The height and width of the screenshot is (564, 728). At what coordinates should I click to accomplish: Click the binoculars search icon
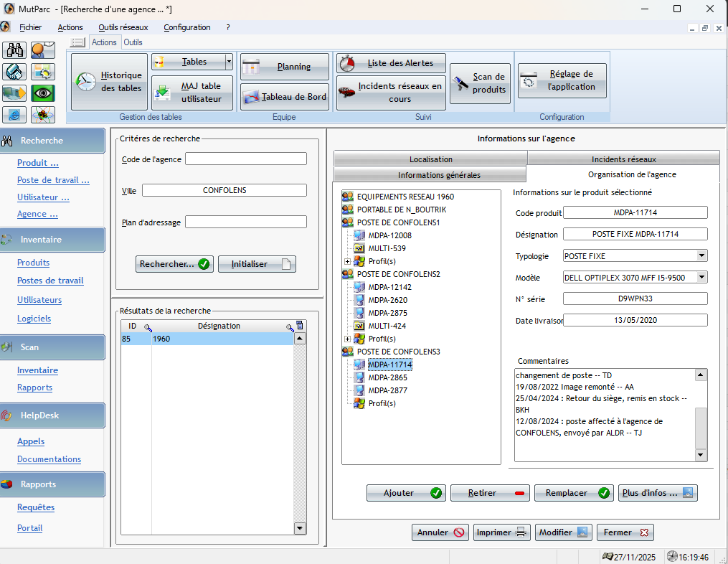click(x=15, y=50)
